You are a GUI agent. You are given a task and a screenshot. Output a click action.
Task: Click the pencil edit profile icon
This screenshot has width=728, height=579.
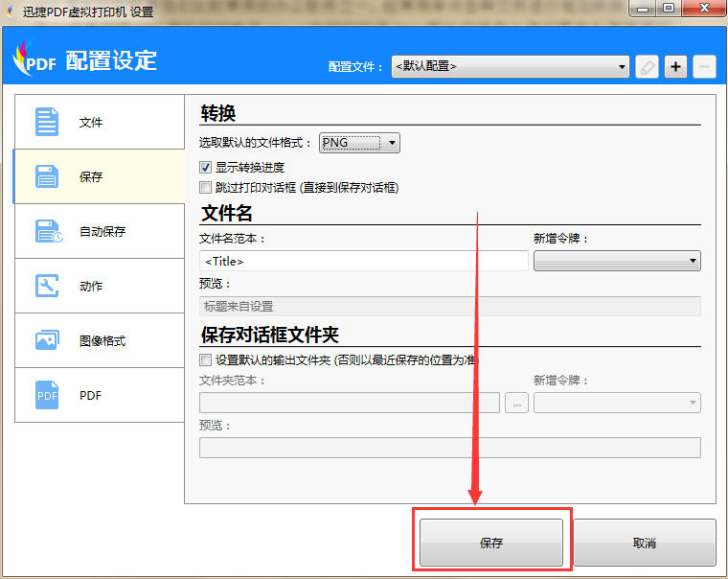pos(648,67)
